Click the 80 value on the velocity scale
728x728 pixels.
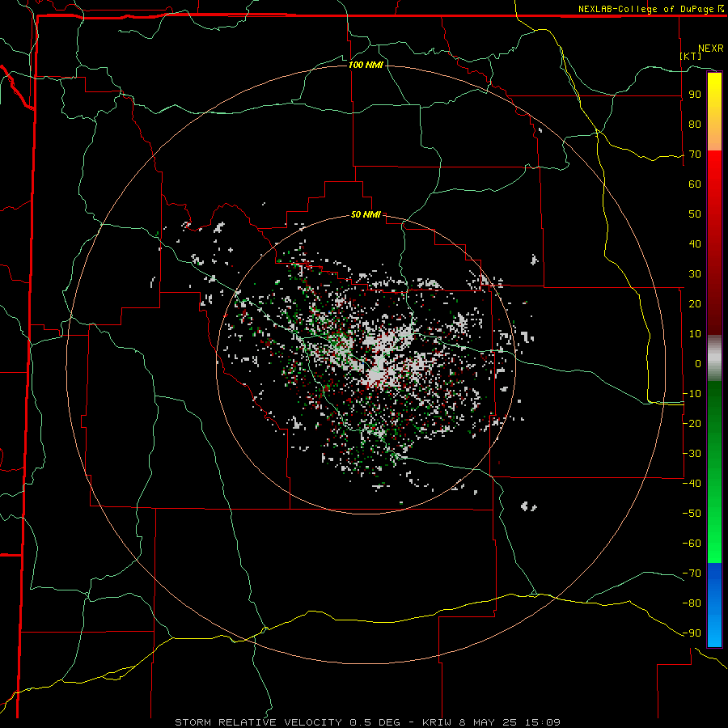[x=695, y=125]
